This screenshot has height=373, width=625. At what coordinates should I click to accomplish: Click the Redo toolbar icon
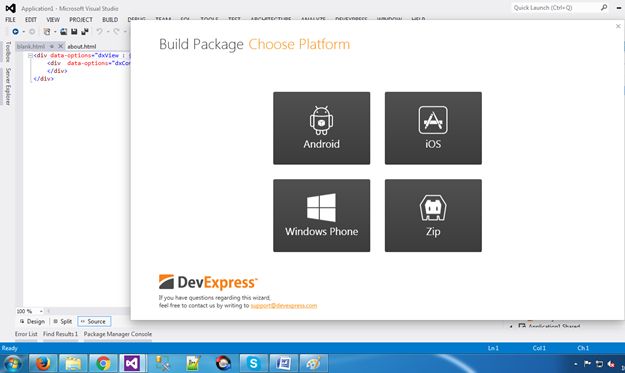pyautogui.click(x=116, y=31)
